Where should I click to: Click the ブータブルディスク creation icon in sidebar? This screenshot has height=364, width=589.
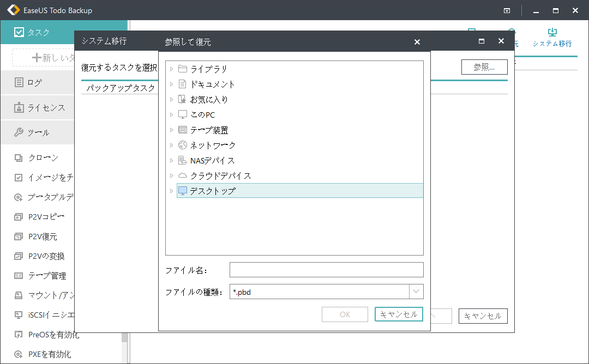19,197
